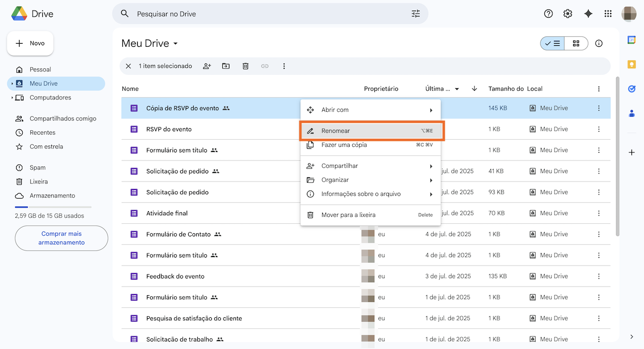This screenshot has height=349, width=644.
Task: Click the share icon in selection toolbar
Action: pyautogui.click(x=207, y=66)
